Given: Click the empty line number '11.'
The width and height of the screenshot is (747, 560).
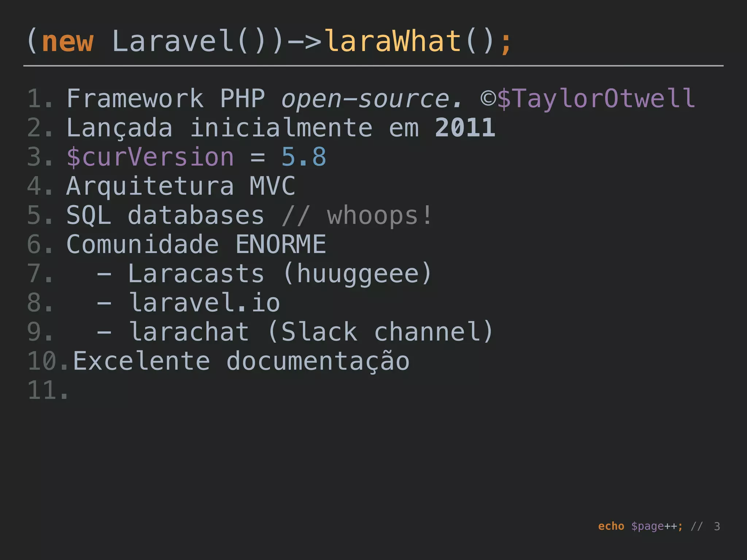Looking at the screenshot, I should (48, 390).
